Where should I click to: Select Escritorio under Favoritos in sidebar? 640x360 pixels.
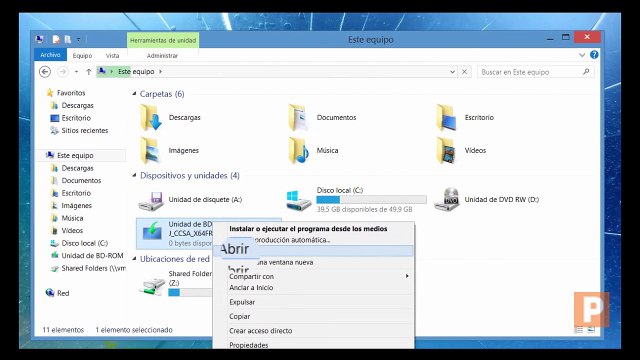click(76, 118)
